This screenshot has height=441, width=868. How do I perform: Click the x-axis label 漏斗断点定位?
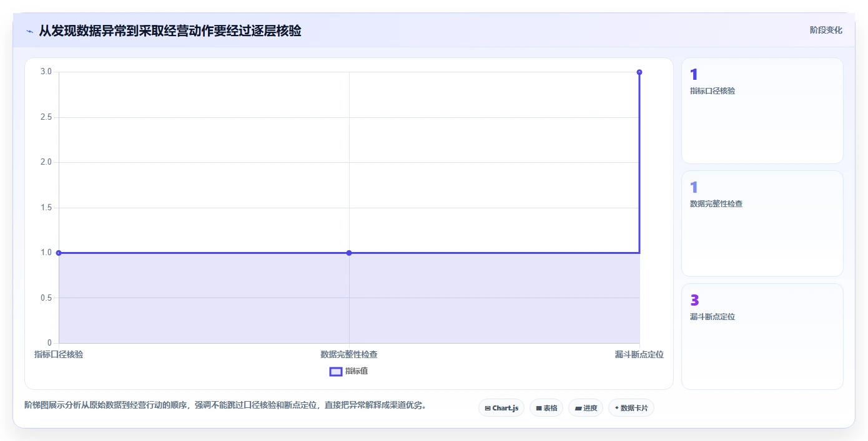pos(639,354)
